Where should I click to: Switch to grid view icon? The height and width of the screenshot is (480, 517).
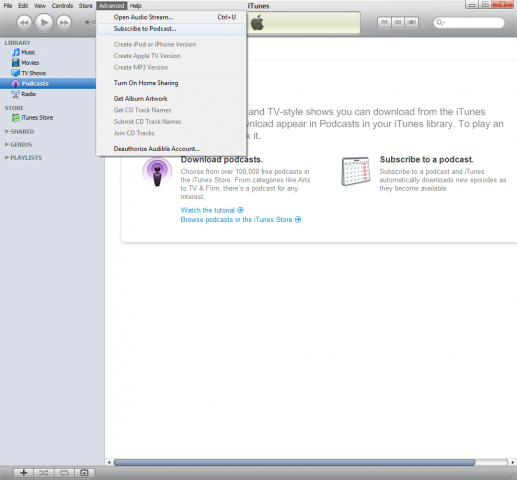398,22
